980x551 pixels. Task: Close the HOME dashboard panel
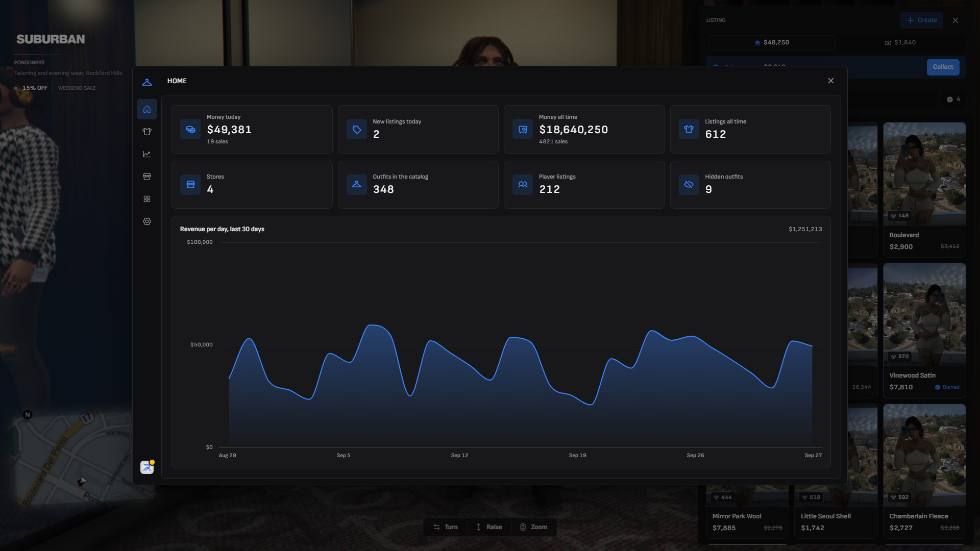tap(831, 81)
